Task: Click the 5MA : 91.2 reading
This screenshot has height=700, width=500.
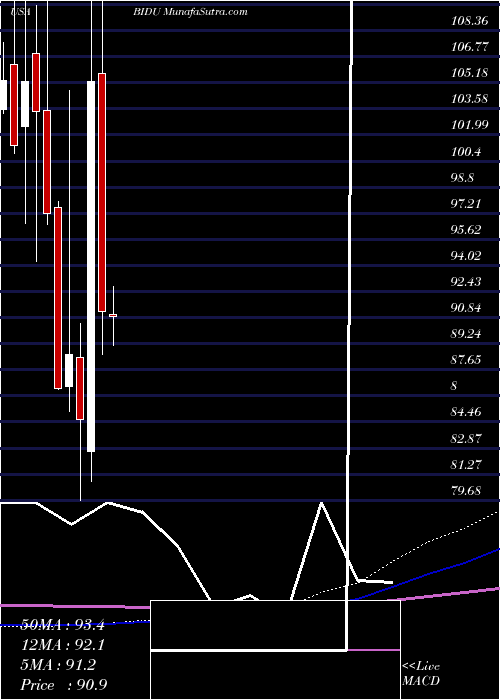Action: pos(58,665)
